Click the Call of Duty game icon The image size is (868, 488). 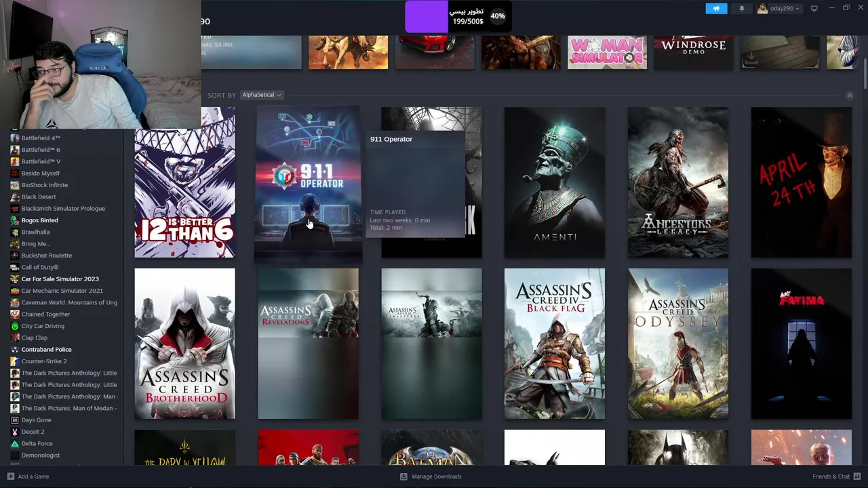pos(15,267)
